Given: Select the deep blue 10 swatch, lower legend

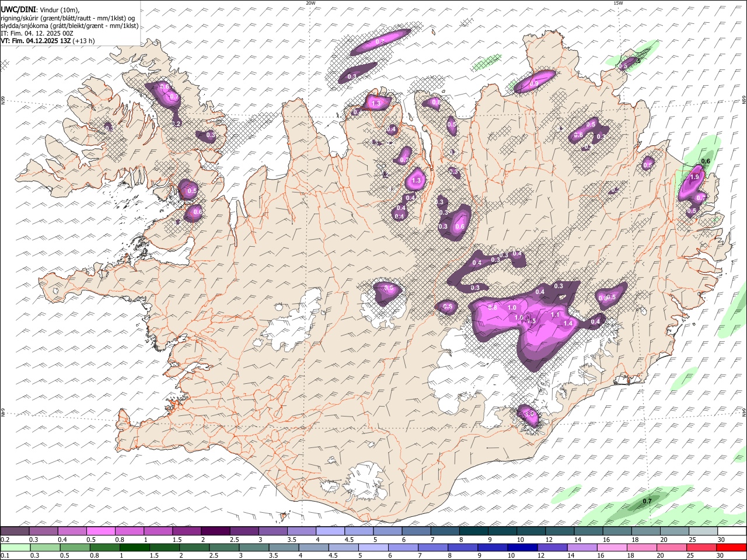Looking at the screenshot, I should click(522, 548).
